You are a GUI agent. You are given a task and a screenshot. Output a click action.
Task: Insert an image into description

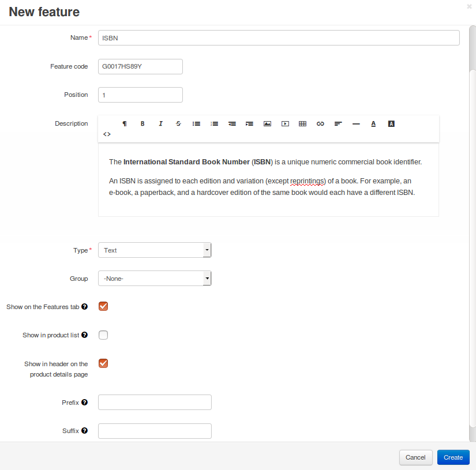[267, 123]
